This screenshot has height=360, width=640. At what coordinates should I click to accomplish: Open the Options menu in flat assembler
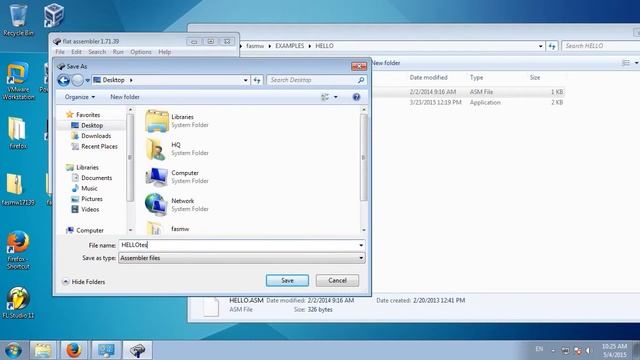(x=141, y=52)
